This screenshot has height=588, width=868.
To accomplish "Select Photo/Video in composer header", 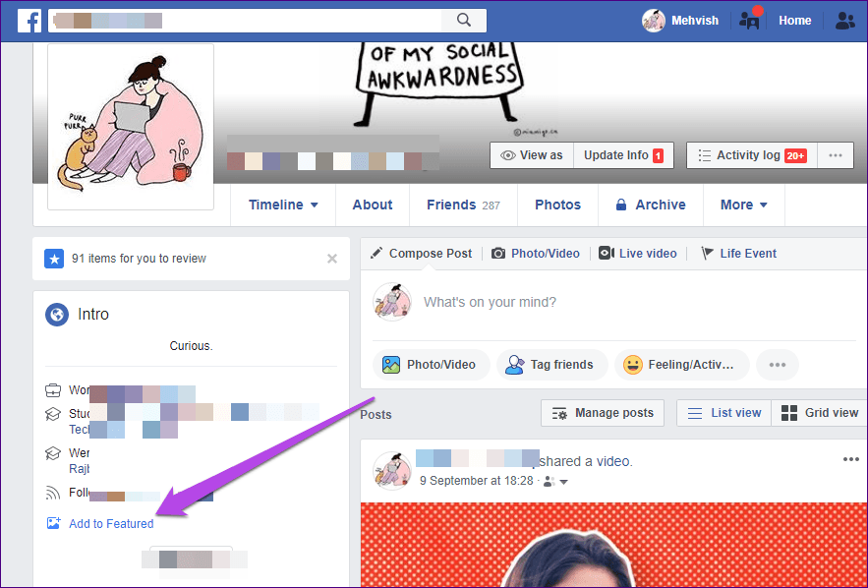I will (536, 254).
